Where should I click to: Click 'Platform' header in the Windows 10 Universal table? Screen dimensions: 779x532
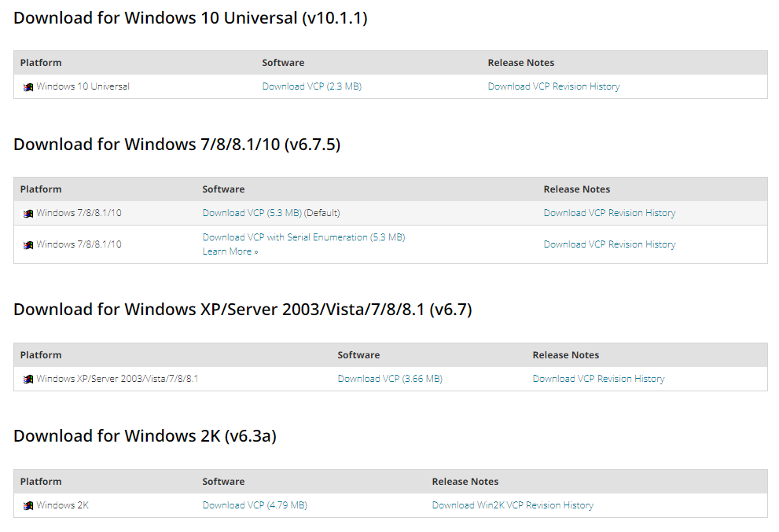(41, 63)
